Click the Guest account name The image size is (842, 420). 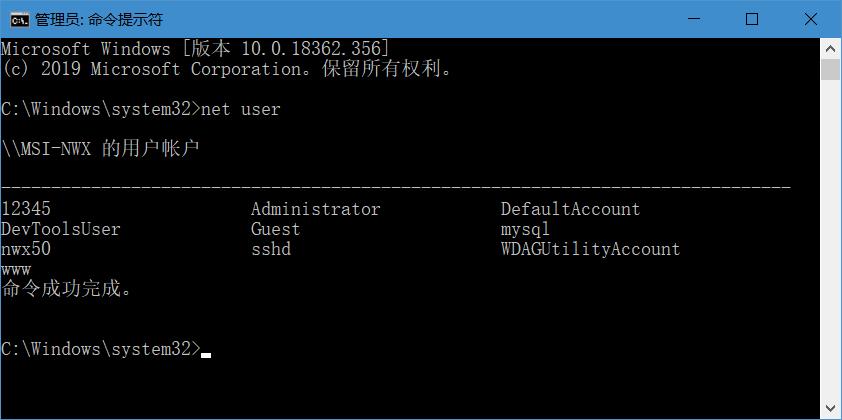pos(275,229)
